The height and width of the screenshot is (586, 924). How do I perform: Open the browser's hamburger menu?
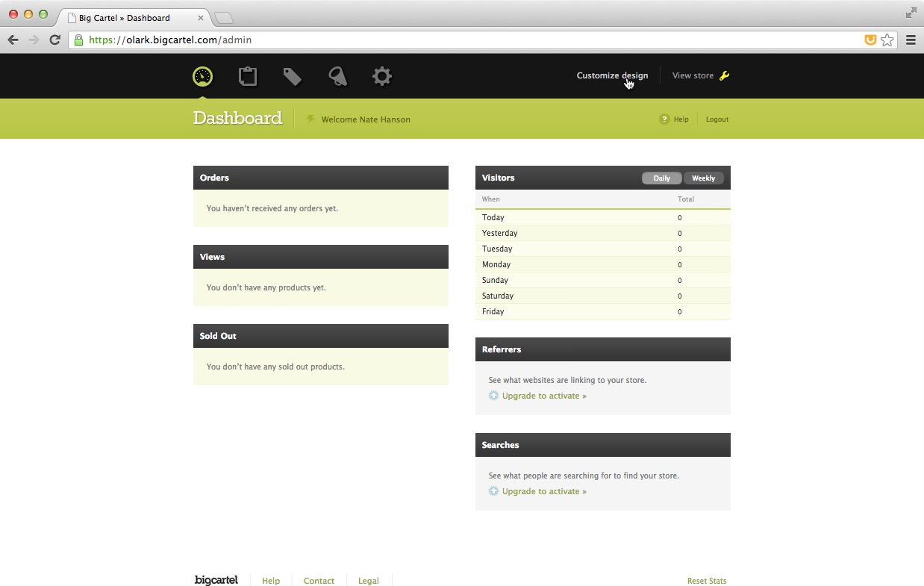pos(911,40)
